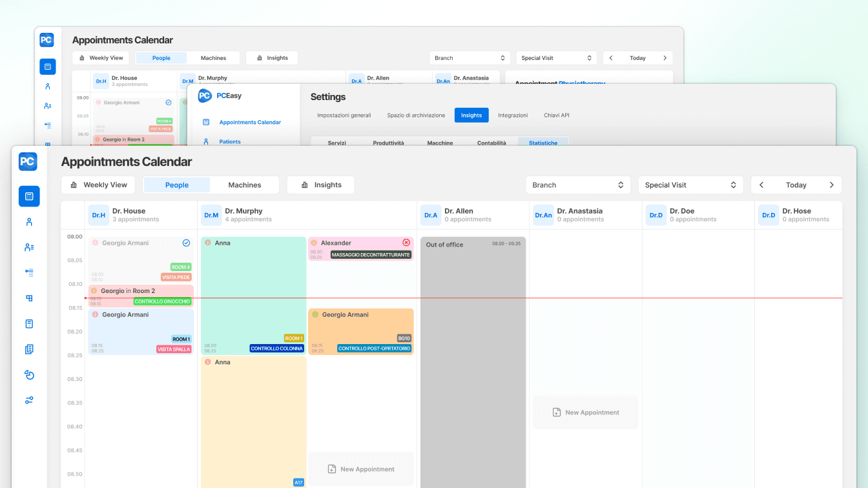868x488 pixels.
Task: Open the Branch dropdown
Action: pyautogui.click(x=578, y=185)
